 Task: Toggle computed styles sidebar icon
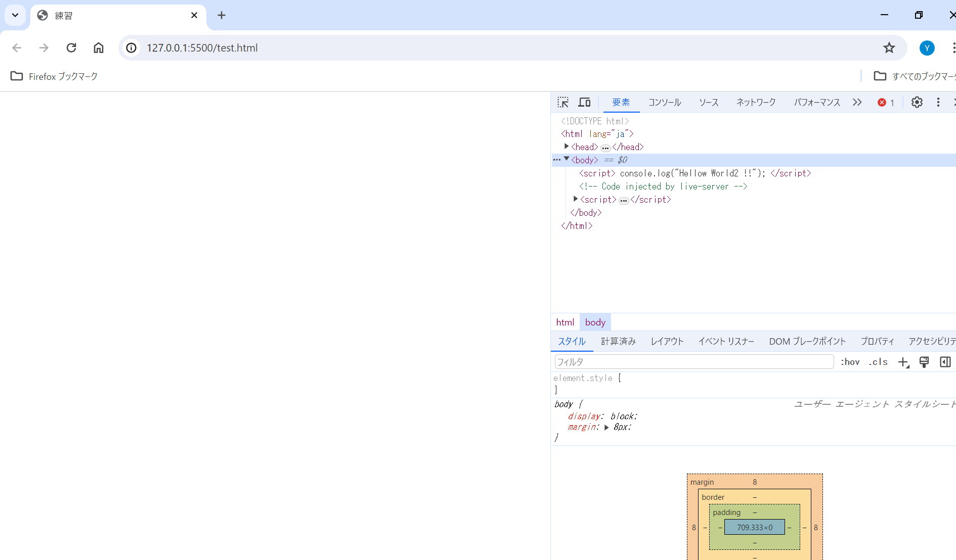click(945, 362)
